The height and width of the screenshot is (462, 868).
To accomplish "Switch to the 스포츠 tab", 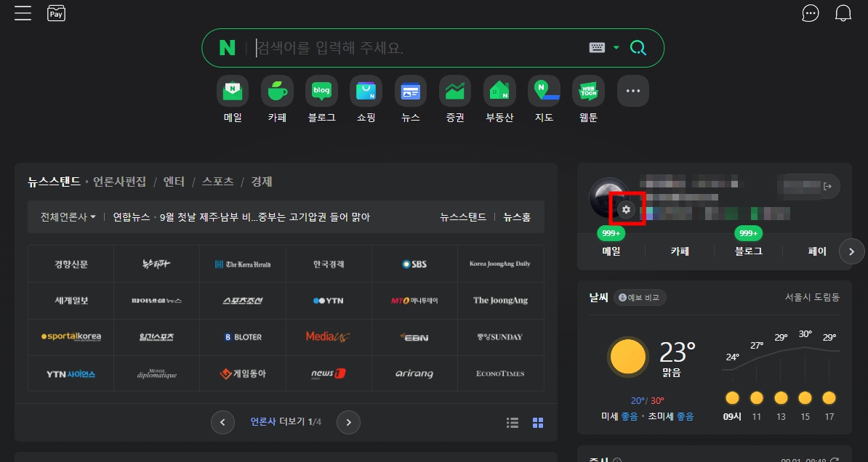I will tap(218, 182).
